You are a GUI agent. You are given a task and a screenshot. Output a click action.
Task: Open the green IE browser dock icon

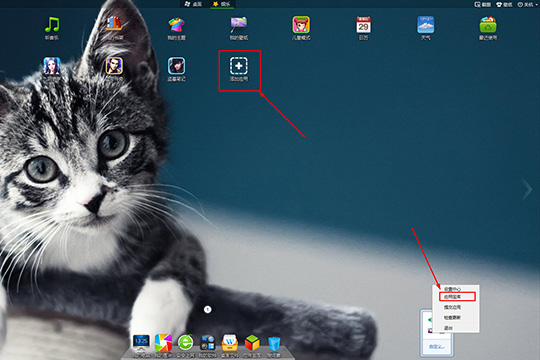pyautogui.click(x=186, y=343)
